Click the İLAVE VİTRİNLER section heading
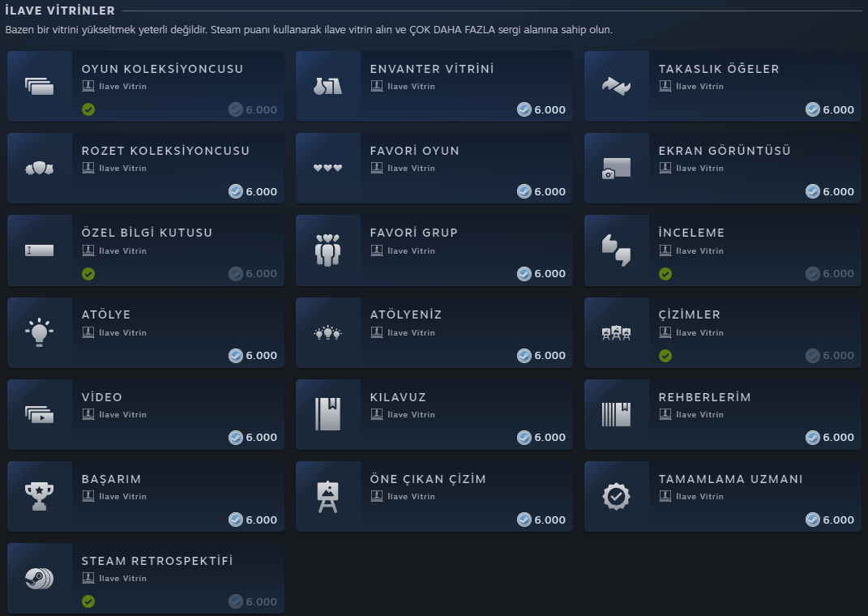868x616 pixels. coord(60,11)
